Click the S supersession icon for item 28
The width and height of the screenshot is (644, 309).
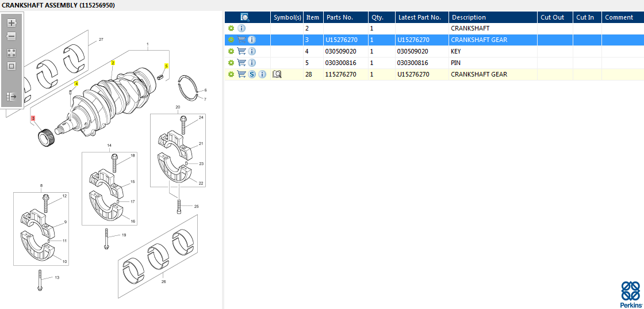pos(252,74)
